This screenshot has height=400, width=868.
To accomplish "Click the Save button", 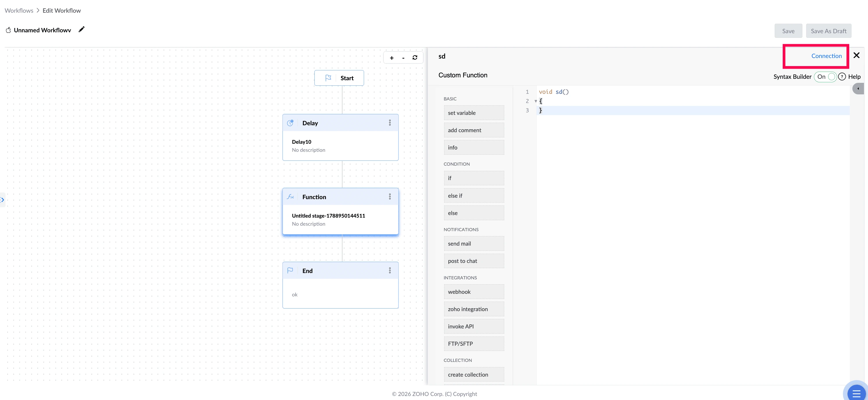I will click(788, 31).
